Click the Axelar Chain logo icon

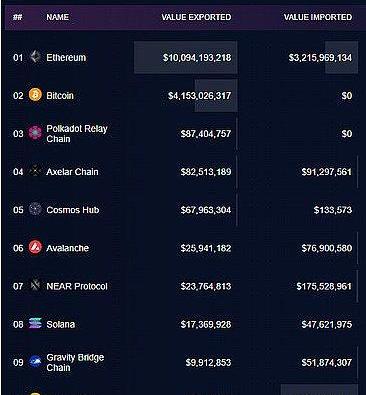click(x=35, y=171)
